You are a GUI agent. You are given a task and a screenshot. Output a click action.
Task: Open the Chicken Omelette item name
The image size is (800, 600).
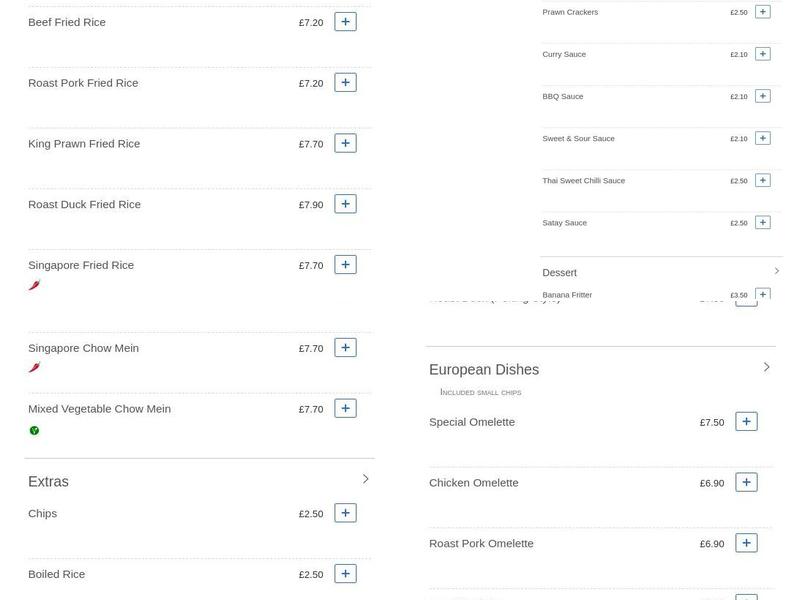(x=473, y=483)
